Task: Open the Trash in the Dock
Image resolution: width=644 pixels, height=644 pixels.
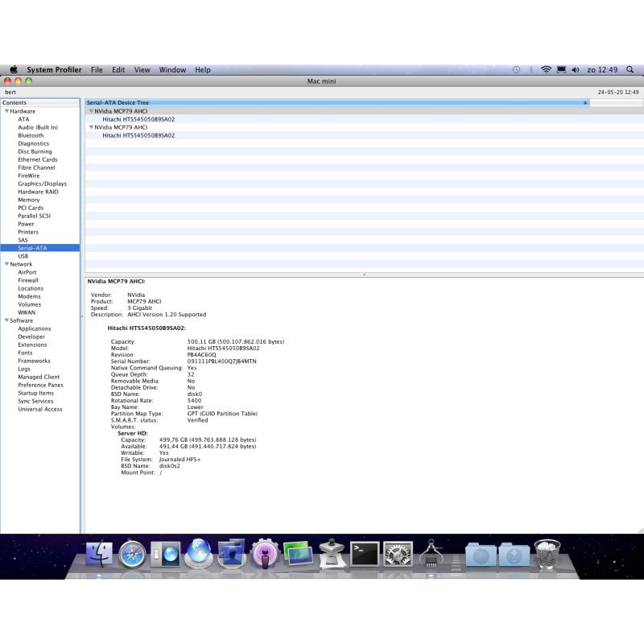Action: coord(547,555)
